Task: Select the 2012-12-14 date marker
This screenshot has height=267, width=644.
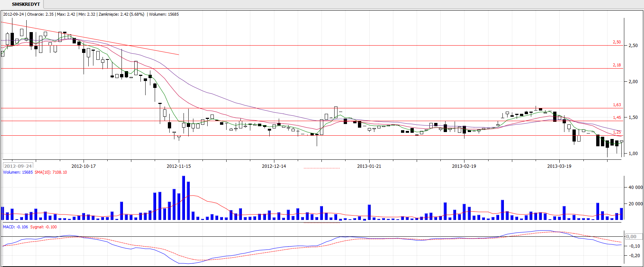Action: [x=274, y=166]
